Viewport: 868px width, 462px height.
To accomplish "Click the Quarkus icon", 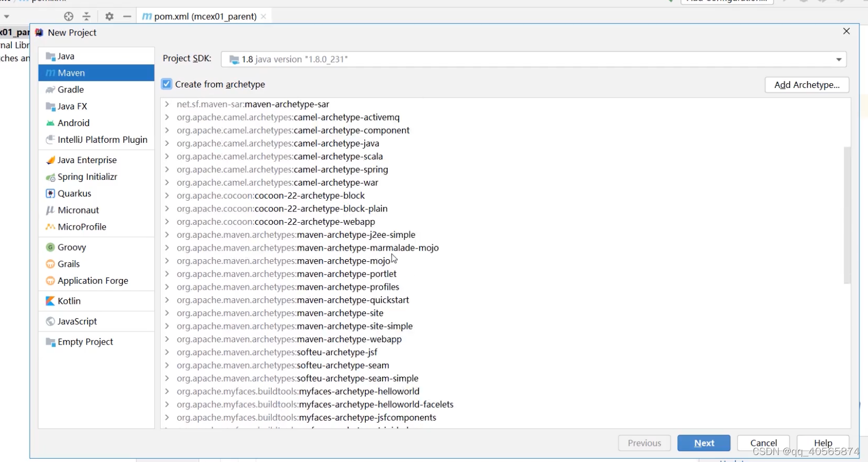I will click(x=50, y=194).
